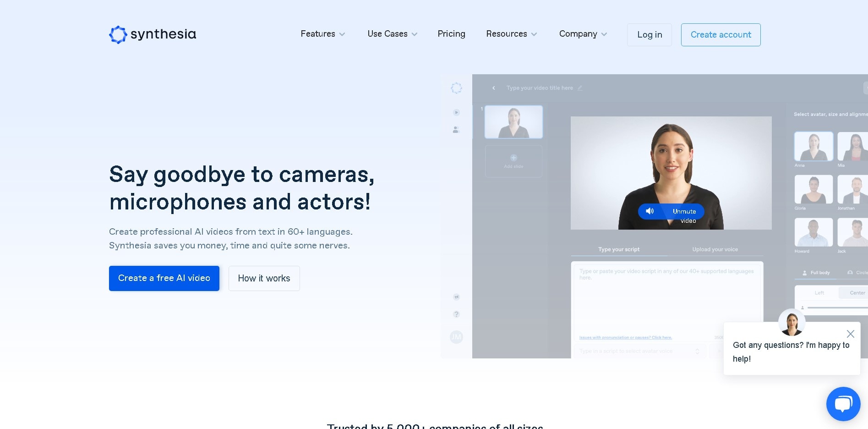Click Create a free AI video
The image size is (868, 429).
click(164, 278)
